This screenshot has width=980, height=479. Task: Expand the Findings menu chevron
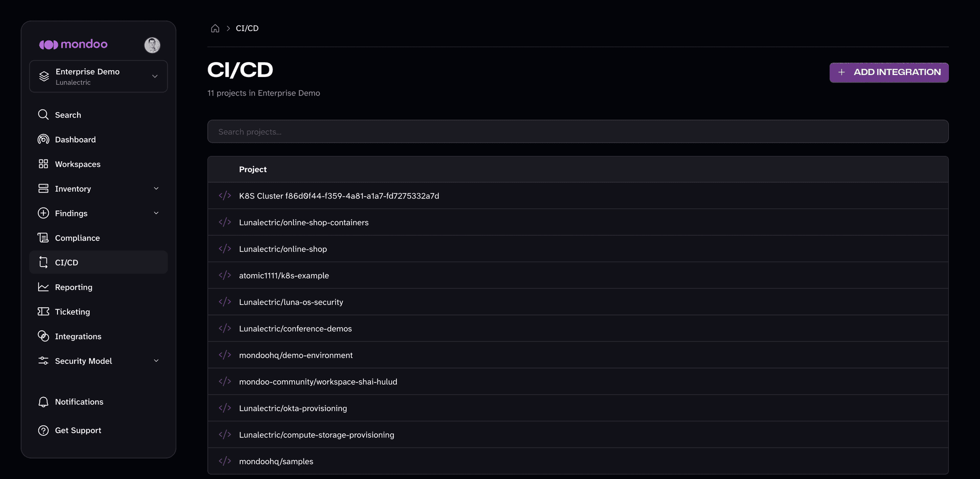(x=156, y=213)
